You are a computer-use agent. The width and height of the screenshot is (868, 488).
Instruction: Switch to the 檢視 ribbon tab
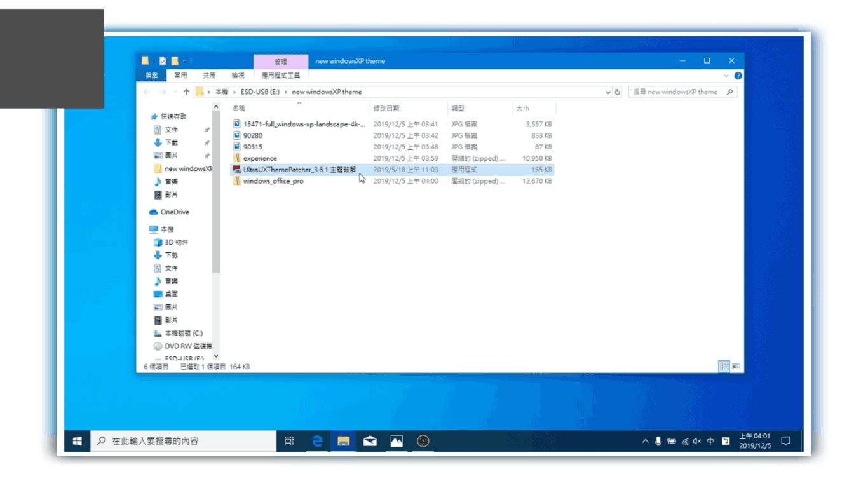click(238, 75)
